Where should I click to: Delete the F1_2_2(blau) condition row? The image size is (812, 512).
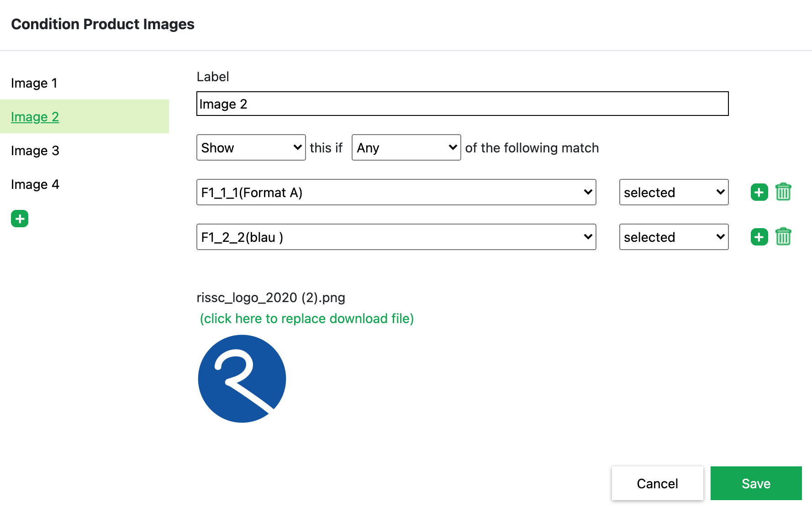point(783,237)
